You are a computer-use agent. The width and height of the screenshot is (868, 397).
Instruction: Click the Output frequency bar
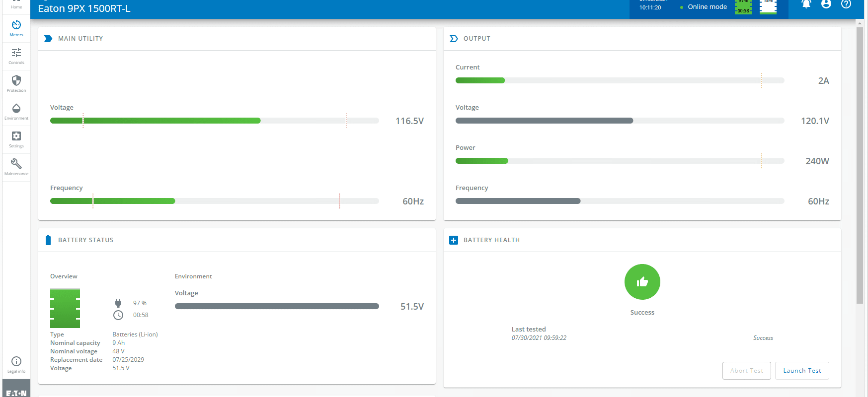pyautogui.click(x=620, y=201)
